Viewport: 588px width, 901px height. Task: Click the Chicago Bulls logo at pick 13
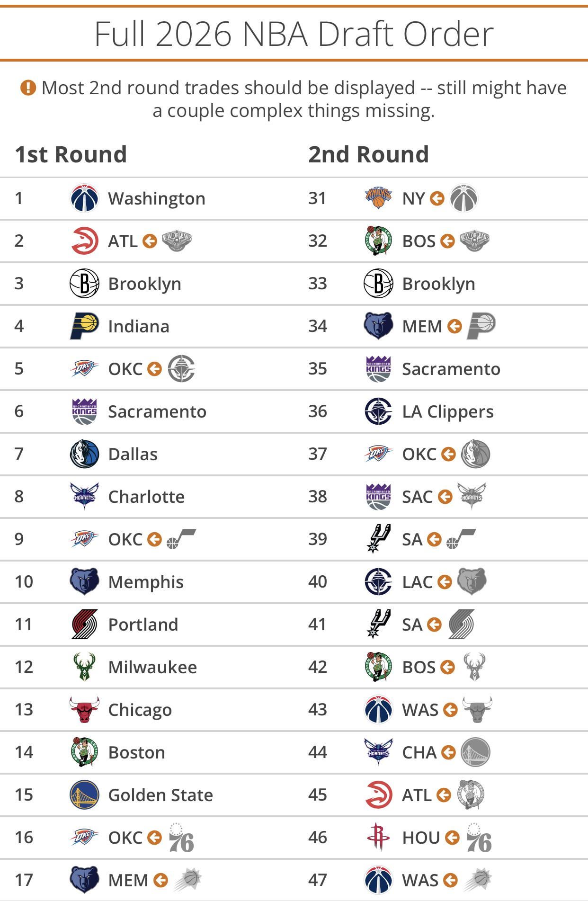click(84, 710)
